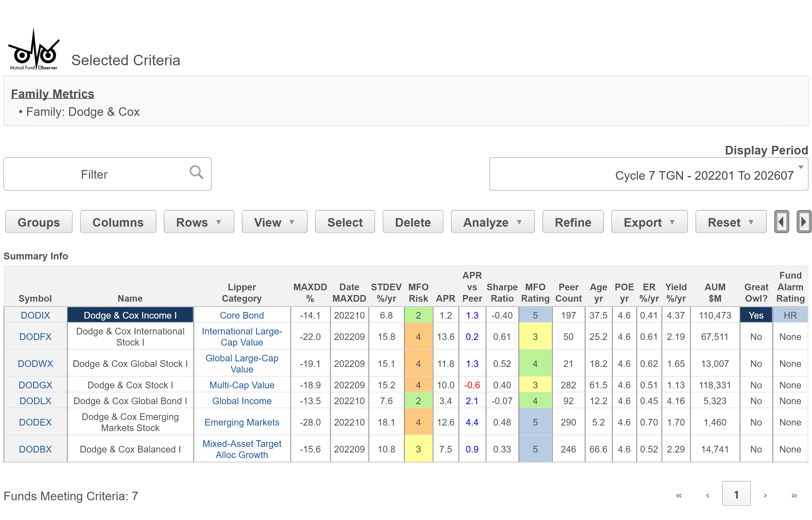Viewport: 812px width, 520px height.
Task: Click the Columns button
Action: point(118,222)
